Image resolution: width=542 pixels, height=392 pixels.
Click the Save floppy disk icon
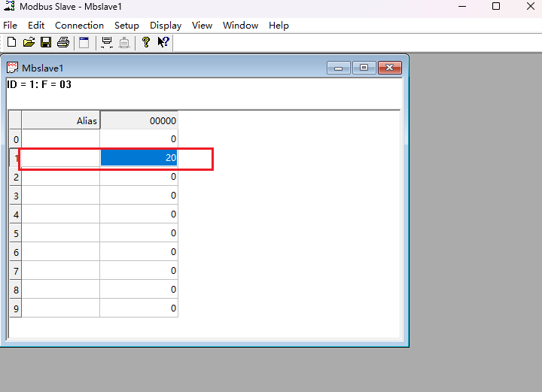(x=46, y=43)
